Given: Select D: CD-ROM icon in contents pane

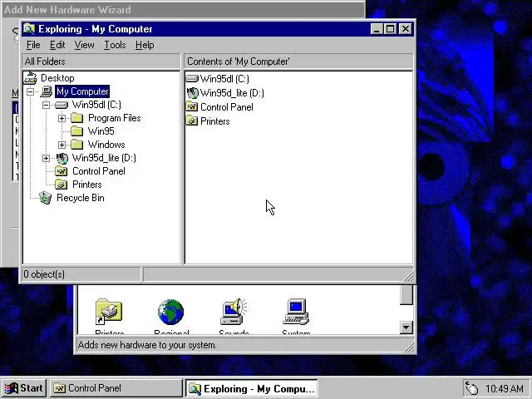Looking at the screenshot, I should 192,93.
